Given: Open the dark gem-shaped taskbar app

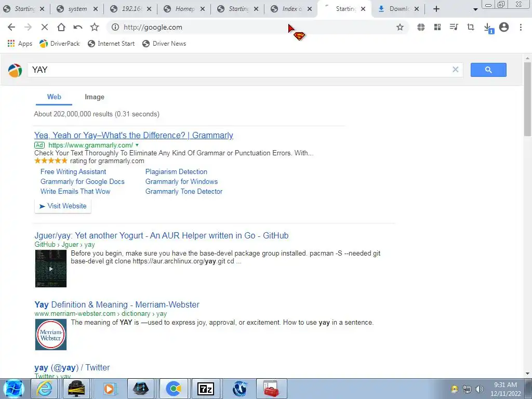Looking at the screenshot, I should [141, 389].
